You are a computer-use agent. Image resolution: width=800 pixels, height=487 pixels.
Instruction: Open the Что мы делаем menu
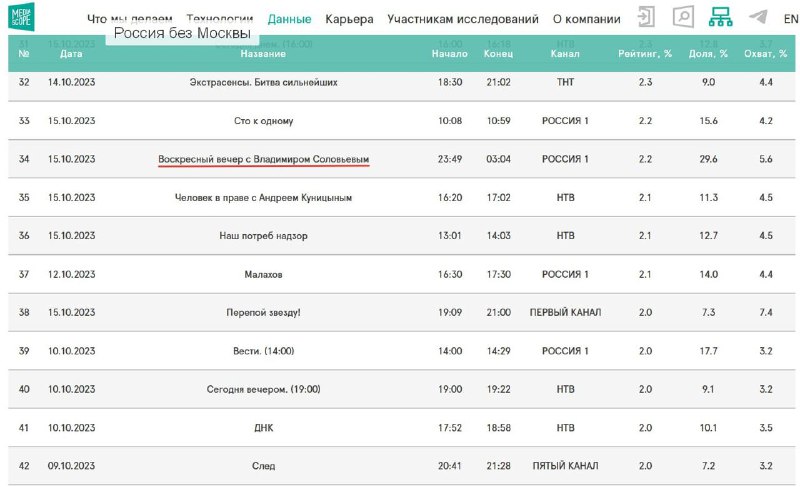click(x=130, y=19)
